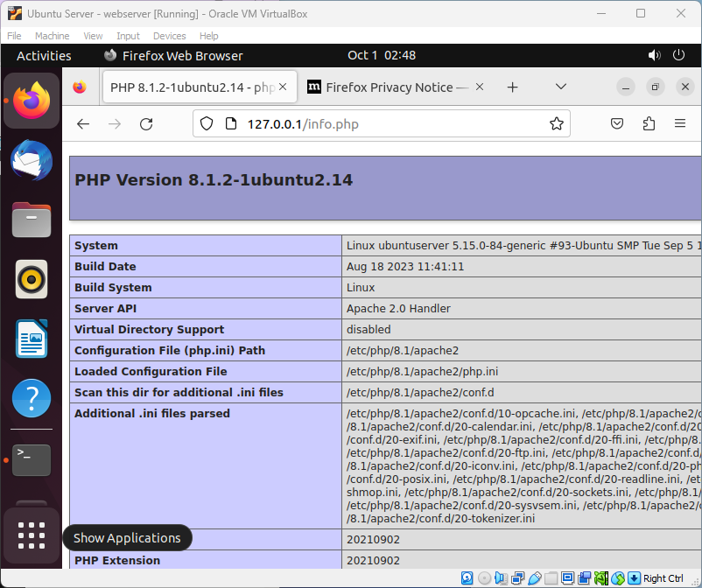Click the 'Loaded Configuration File' label

coord(151,371)
